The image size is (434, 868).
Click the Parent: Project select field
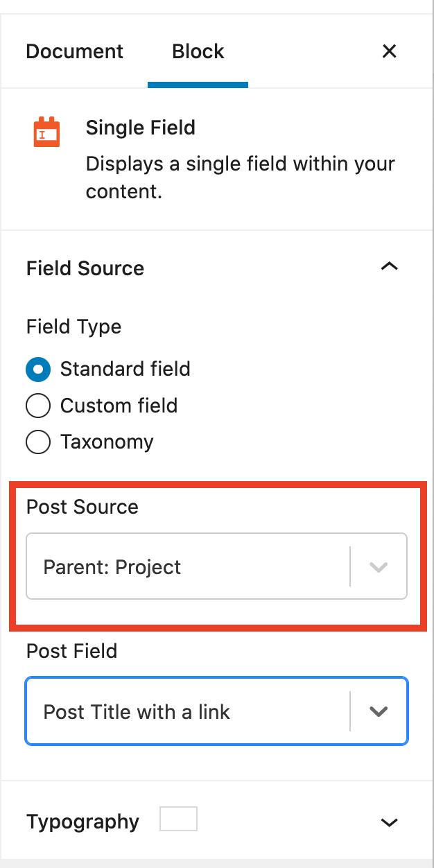coord(216,566)
